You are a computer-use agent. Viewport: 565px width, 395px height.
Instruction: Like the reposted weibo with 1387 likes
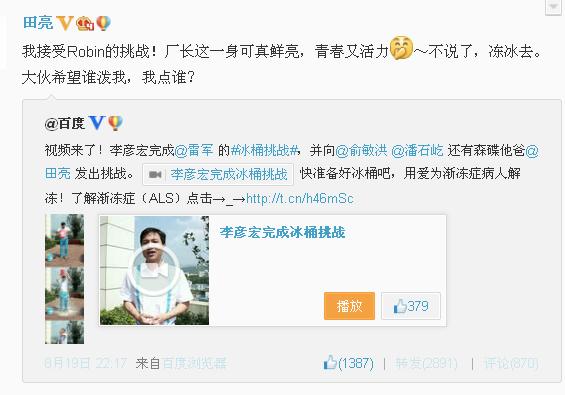pos(348,363)
